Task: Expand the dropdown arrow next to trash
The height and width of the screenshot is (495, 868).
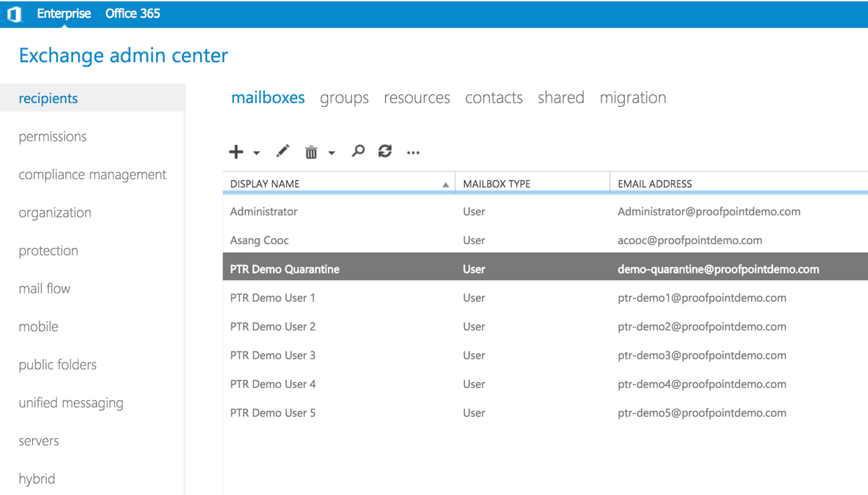Action: pos(332,153)
